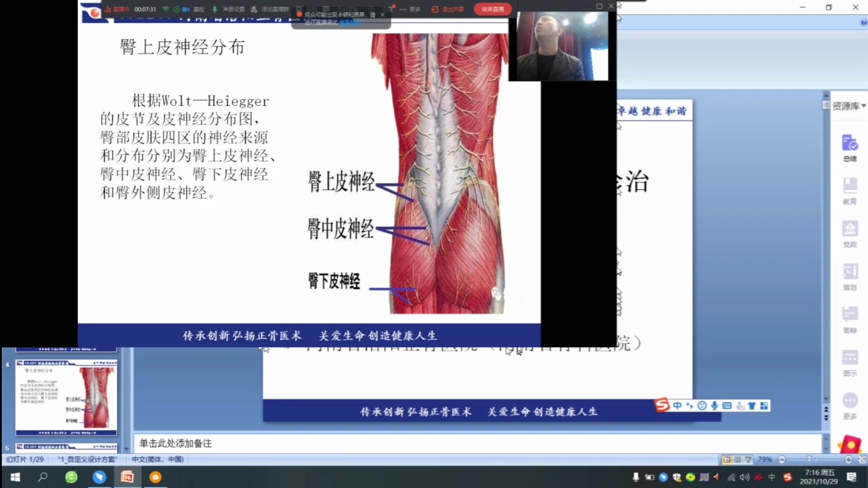
Task: Open the Sogou skin shirt icon
Action: pos(752,406)
